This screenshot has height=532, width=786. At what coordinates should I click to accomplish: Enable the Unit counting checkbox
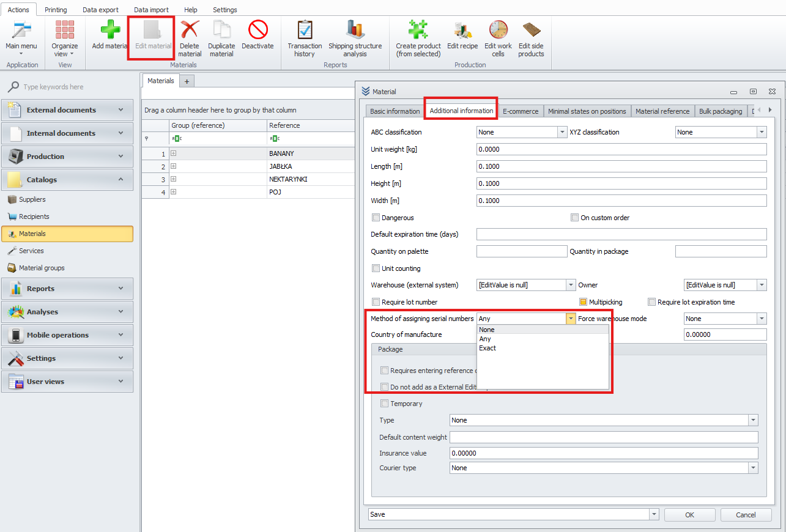(x=376, y=268)
